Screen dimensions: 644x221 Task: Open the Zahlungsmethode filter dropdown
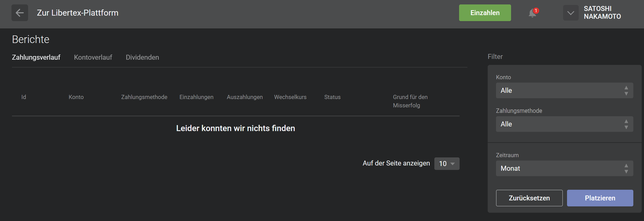[564, 124]
